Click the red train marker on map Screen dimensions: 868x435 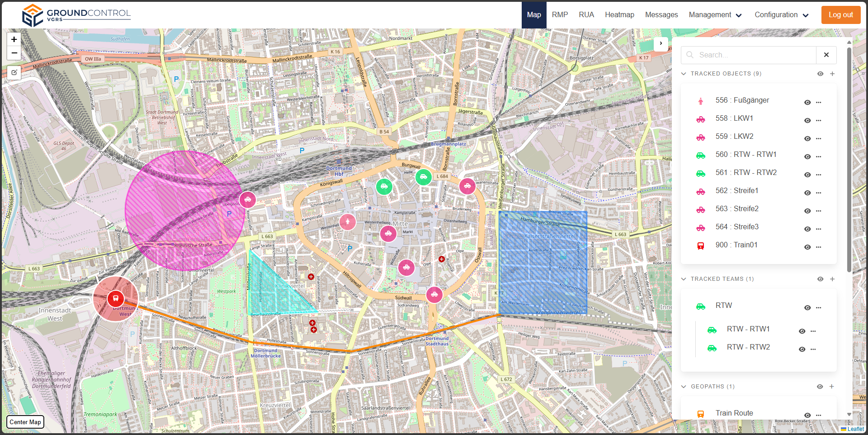116,298
